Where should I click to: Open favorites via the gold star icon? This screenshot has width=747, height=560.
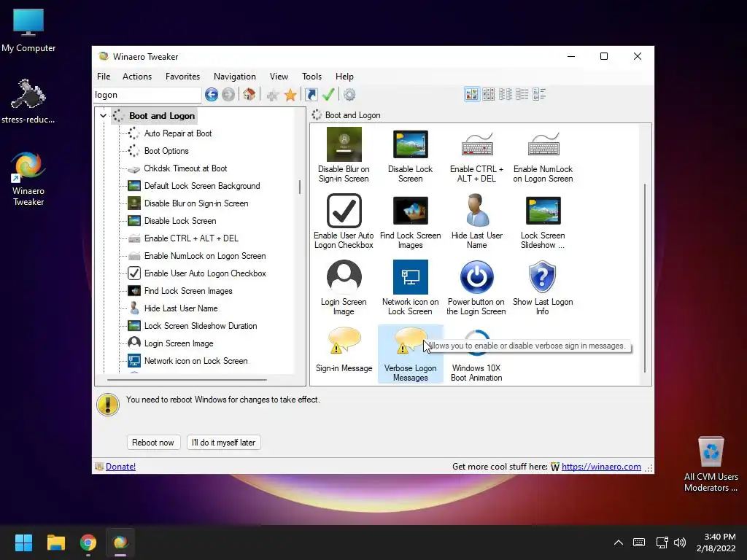[x=290, y=96]
